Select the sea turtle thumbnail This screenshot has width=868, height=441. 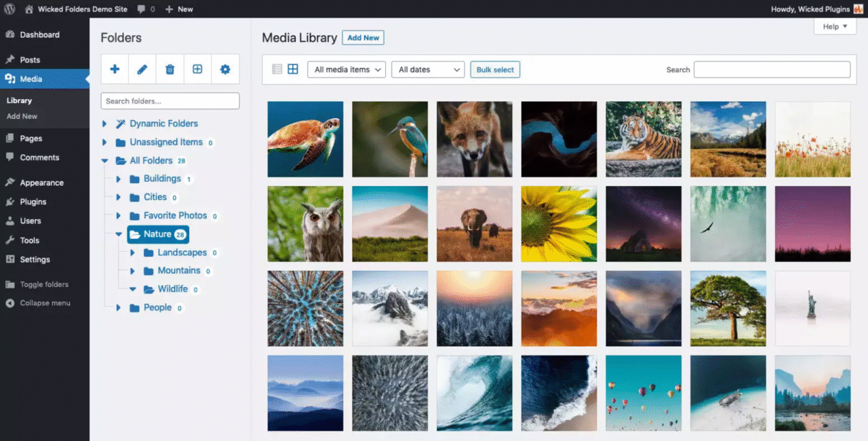click(305, 139)
